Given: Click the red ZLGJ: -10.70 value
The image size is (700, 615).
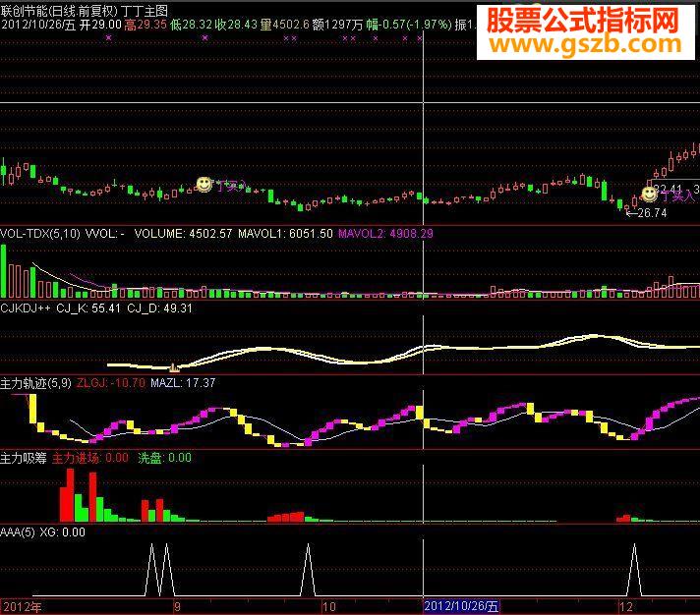Looking at the screenshot, I should [111, 382].
